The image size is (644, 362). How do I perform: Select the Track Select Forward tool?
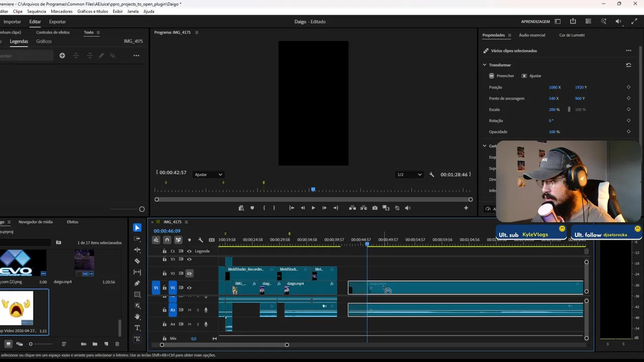click(x=137, y=239)
